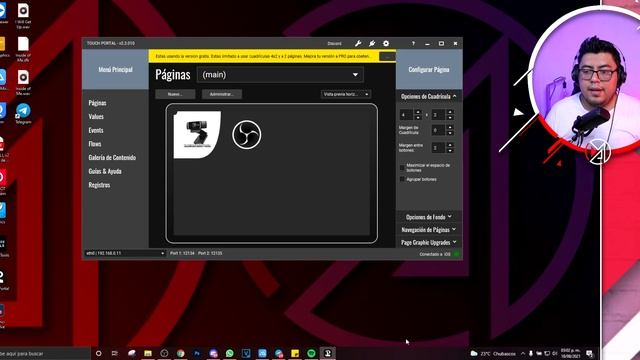Dismiss the yellow free version banner button
The width and height of the screenshot is (640, 360).
coord(387,56)
